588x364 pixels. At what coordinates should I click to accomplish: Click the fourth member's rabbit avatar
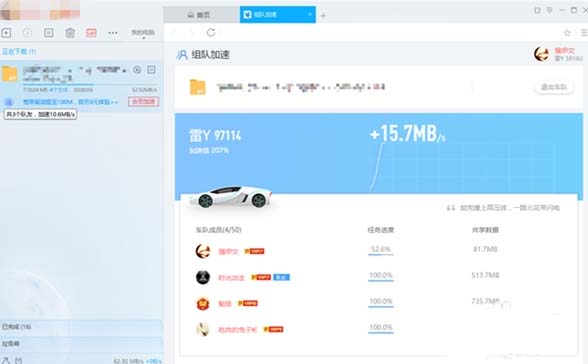tap(203, 329)
